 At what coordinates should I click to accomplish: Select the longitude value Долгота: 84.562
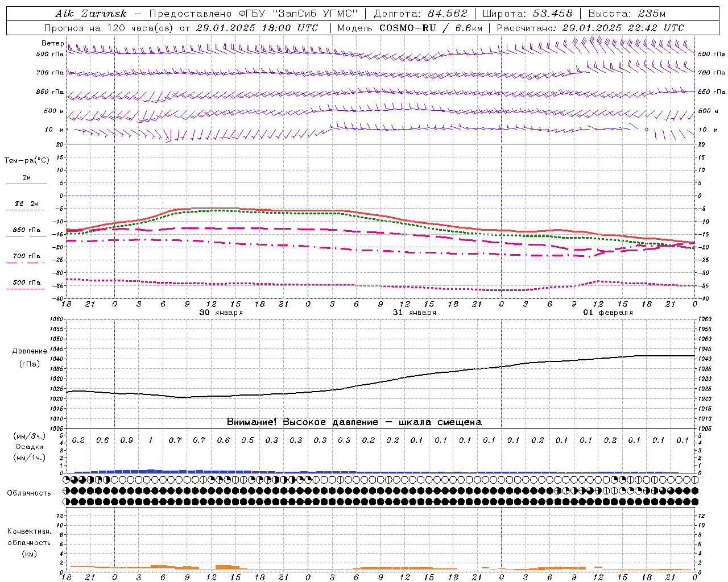(x=420, y=14)
